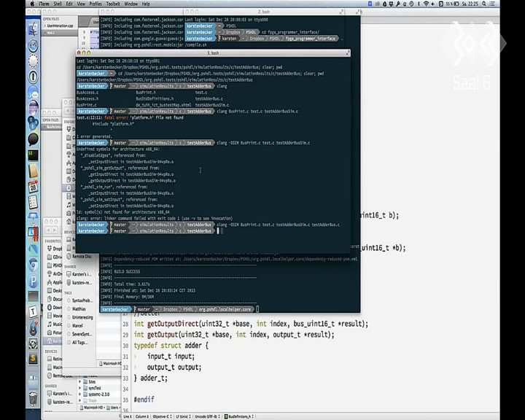525x420 pixels.
Task: Open Notification Center icon in menu bar
Action: coord(492,4)
